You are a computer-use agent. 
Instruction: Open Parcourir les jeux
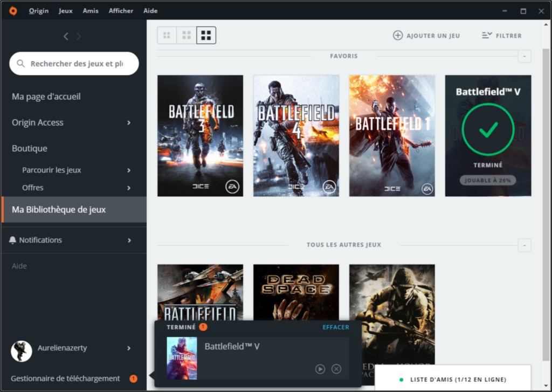[x=51, y=170]
